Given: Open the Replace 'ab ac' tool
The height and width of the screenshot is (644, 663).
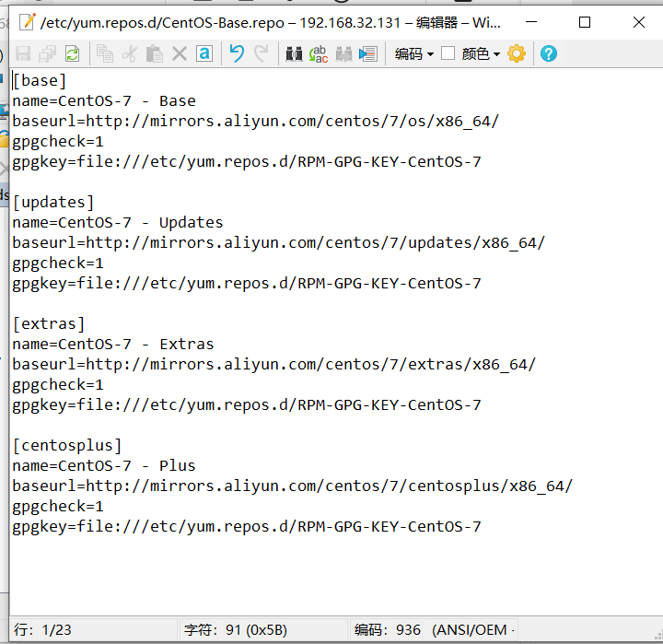Looking at the screenshot, I should (x=319, y=54).
